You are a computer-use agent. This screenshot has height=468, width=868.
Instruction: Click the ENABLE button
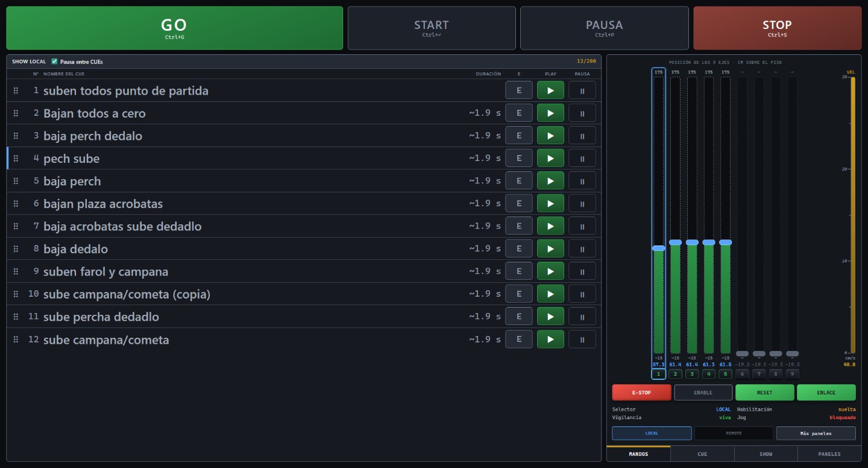(x=703, y=393)
